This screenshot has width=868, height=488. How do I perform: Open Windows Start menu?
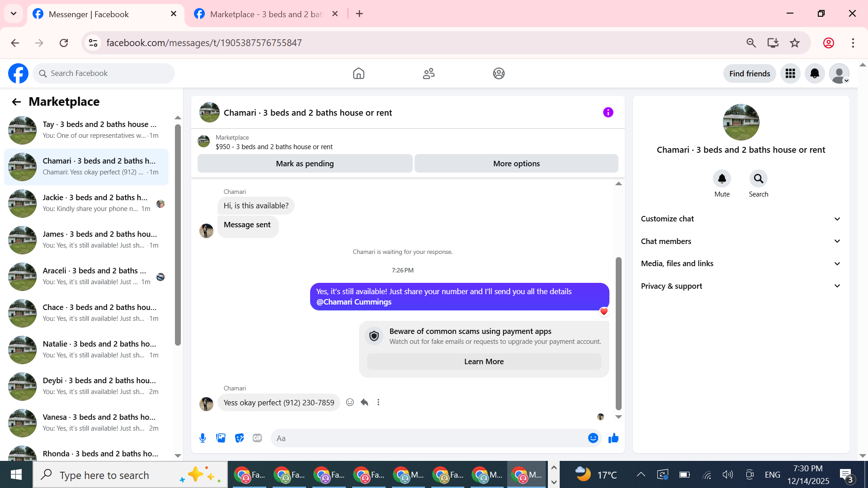(16, 474)
